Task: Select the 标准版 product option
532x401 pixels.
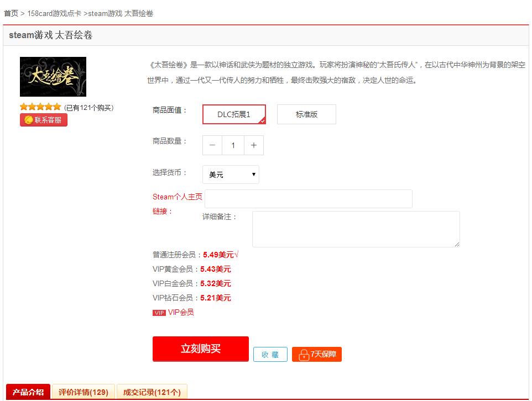Action: 307,114
